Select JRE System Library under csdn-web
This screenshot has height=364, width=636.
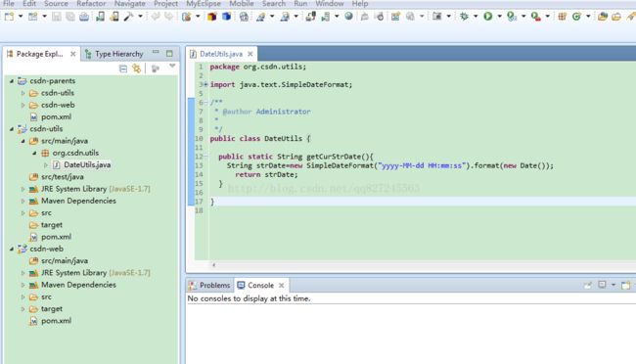click(x=95, y=273)
